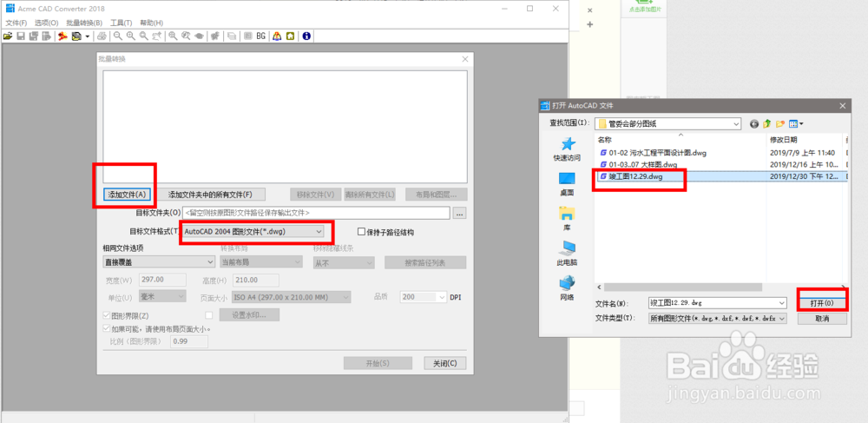Screen dimensions: 868x423
Task: Open the 选项(O) menu
Action: coord(47,23)
